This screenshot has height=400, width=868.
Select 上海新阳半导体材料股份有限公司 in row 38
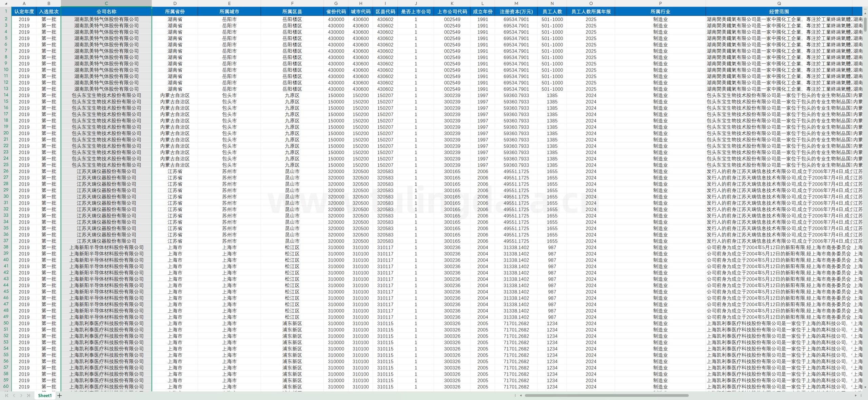106,247
